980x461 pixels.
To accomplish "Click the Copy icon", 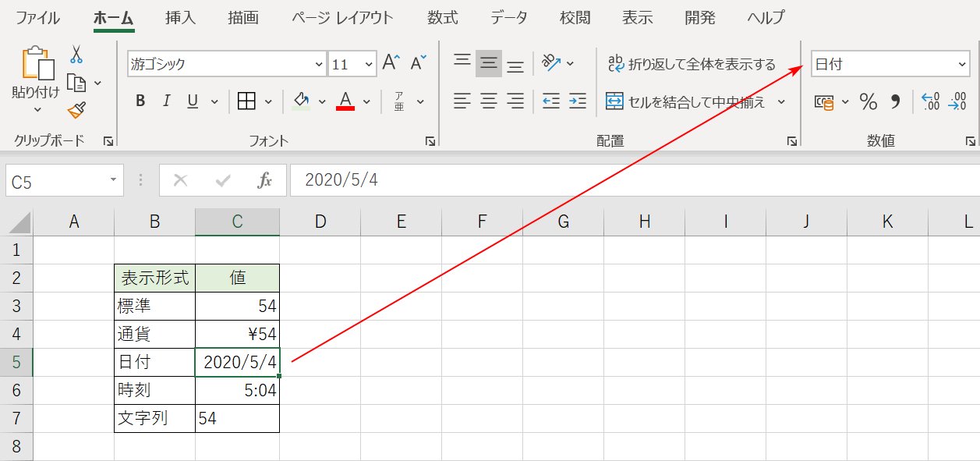I will pos(77,83).
